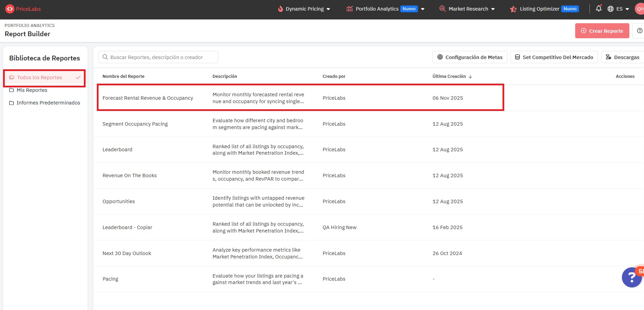Viewport: 644px width, 310px height.
Task: Click the Crear Reporte button
Action: coord(602,31)
